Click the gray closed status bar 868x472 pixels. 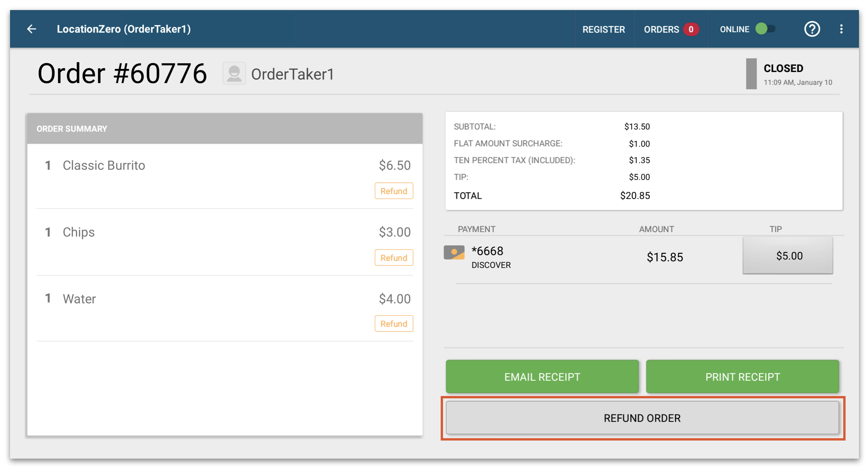(751, 74)
